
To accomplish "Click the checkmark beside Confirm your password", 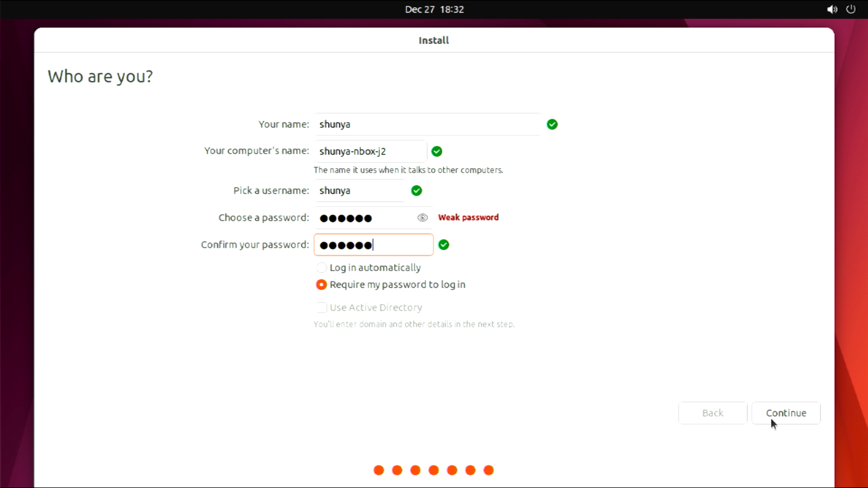I will click(444, 245).
